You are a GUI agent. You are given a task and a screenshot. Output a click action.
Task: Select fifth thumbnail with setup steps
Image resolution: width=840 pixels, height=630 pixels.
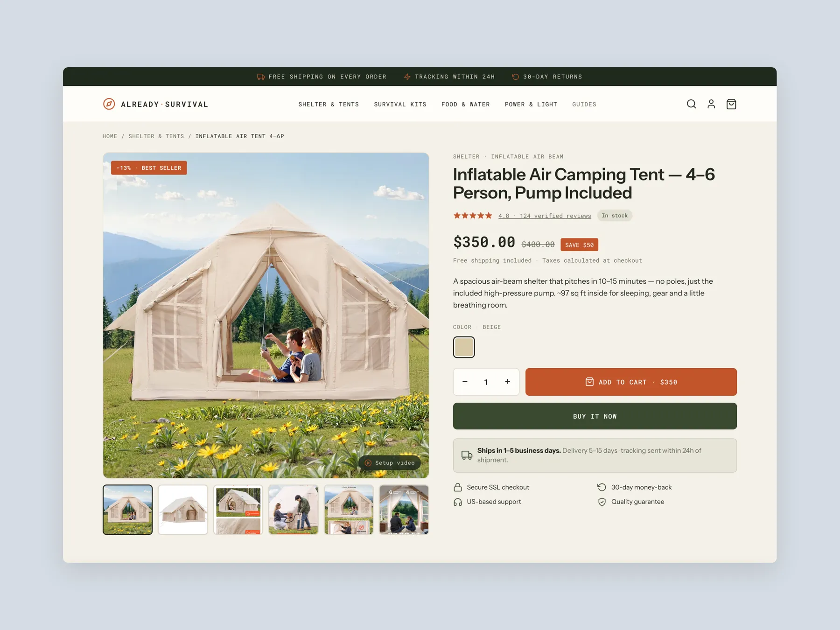[349, 510]
